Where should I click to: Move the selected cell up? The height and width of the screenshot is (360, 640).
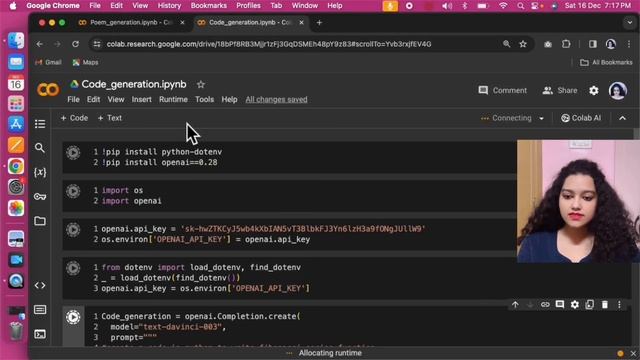pos(515,304)
